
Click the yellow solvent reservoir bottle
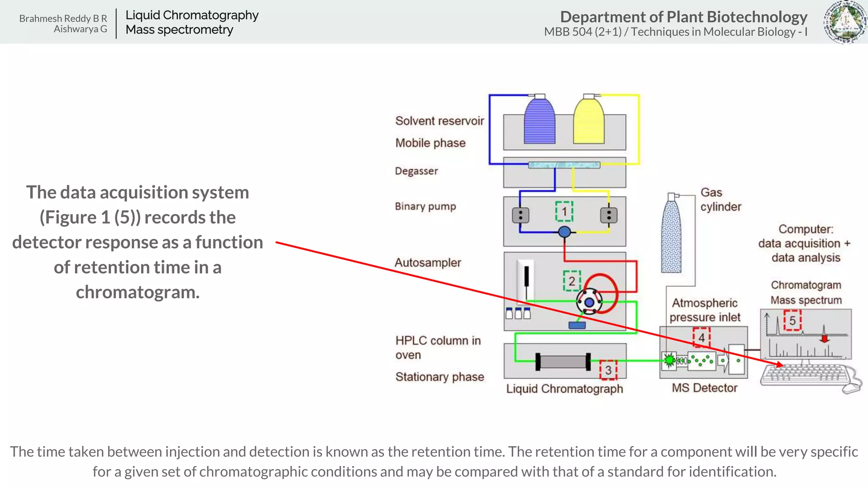[x=589, y=122]
